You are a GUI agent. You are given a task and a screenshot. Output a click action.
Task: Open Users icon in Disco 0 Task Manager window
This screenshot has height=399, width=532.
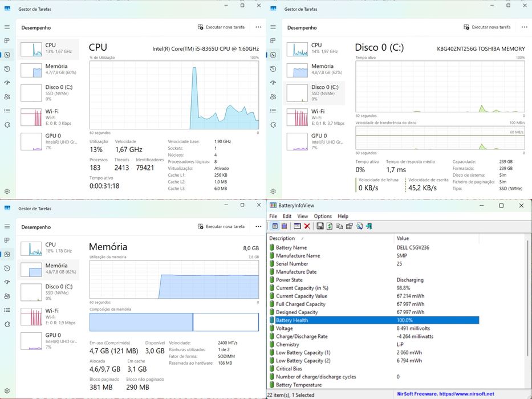(273, 97)
